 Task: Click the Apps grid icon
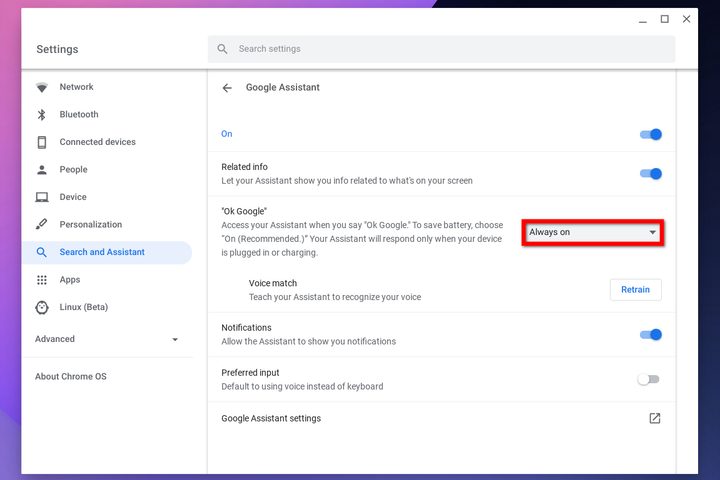(x=42, y=280)
